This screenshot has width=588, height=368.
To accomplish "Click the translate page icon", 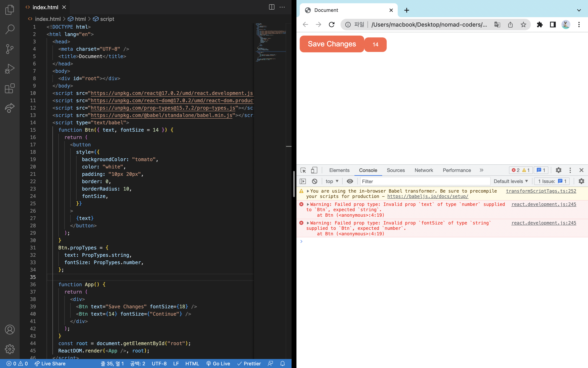I will coord(497,25).
